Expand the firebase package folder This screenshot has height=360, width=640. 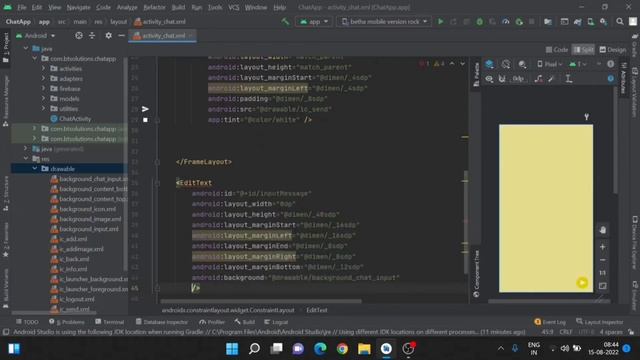[x=43, y=89]
